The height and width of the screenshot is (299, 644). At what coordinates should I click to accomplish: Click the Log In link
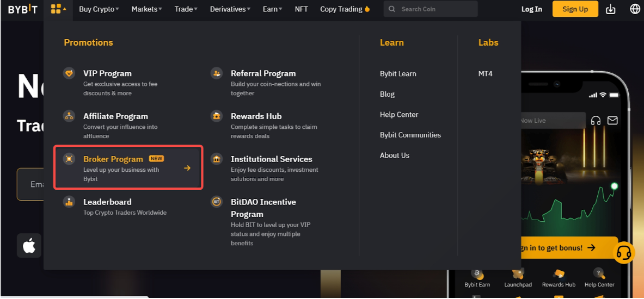tap(531, 9)
